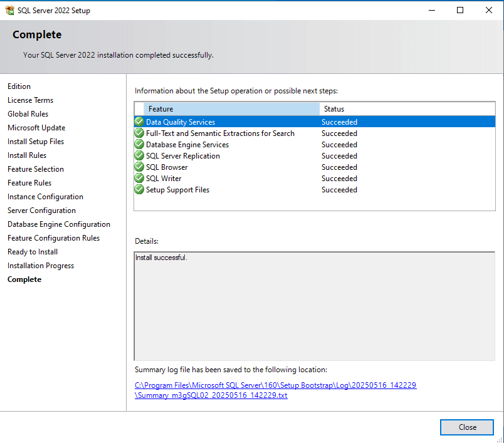Select the Data Quality Services row
Image resolution: width=504 pixels, height=443 pixels.
315,122
